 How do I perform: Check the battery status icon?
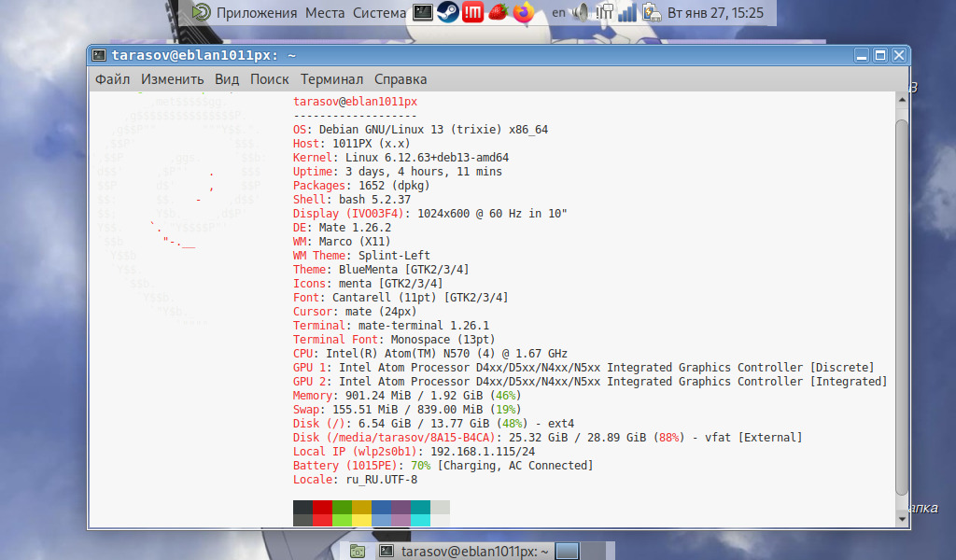(653, 13)
